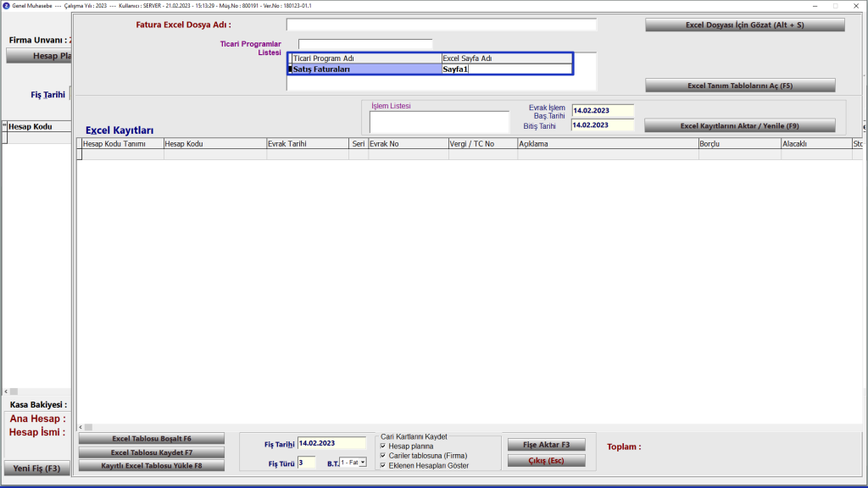
Task: Load with Kayıtlı Excel Tablosu Yükle F8
Action: (152, 466)
